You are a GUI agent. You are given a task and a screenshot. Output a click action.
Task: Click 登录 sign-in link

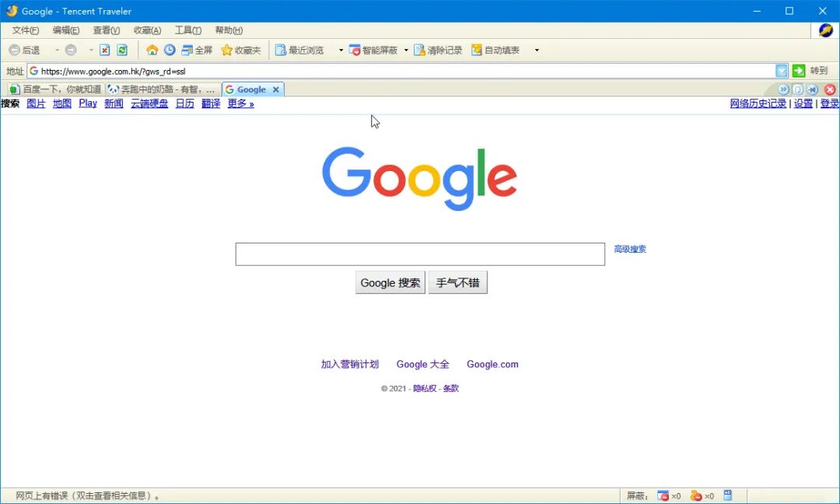(x=829, y=103)
